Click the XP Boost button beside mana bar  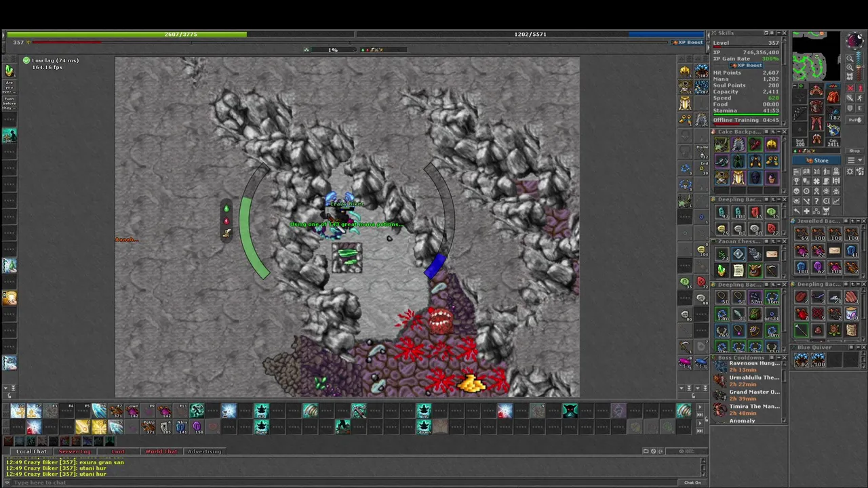tap(688, 42)
